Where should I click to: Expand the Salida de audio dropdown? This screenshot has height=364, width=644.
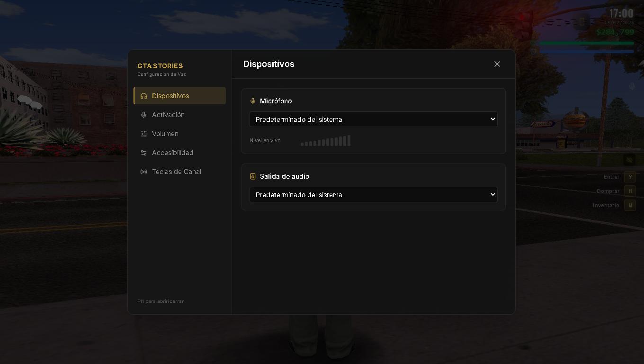(374, 195)
